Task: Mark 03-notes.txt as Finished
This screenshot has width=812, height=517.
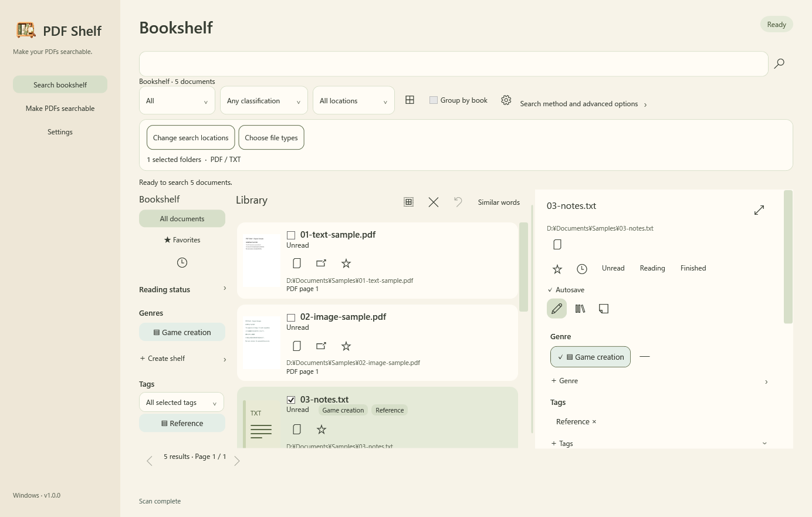Action: pos(693,268)
